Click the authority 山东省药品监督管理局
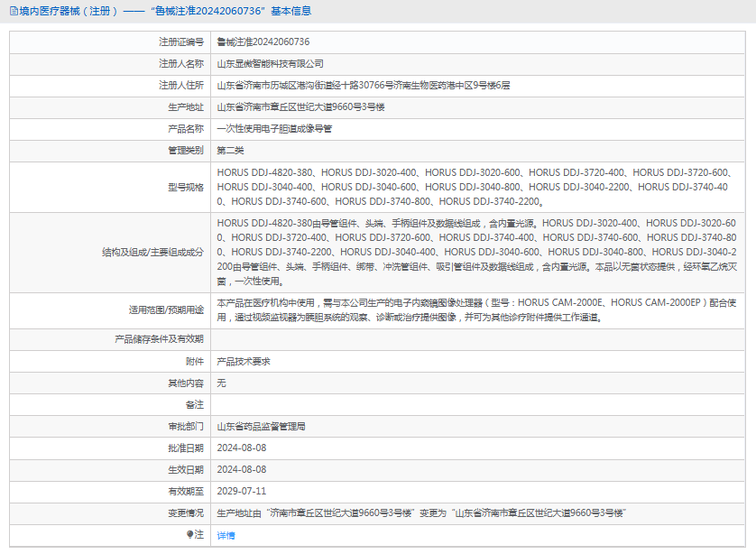Viewport: 756px width, 554px height. click(x=261, y=427)
